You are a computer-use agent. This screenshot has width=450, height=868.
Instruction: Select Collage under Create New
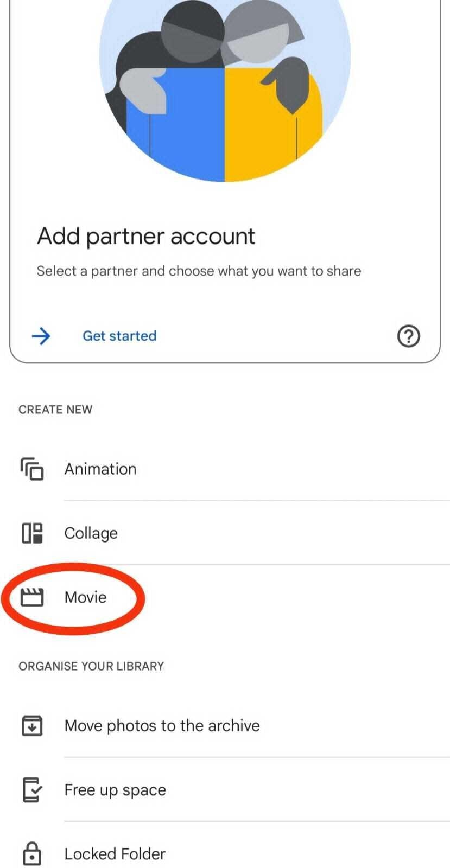(x=91, y=533)
